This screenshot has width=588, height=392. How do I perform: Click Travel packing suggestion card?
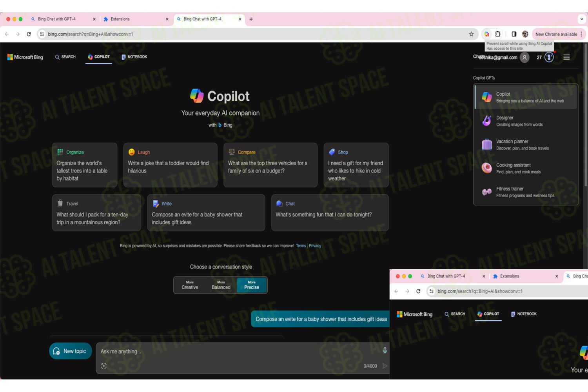pos(96,213)
